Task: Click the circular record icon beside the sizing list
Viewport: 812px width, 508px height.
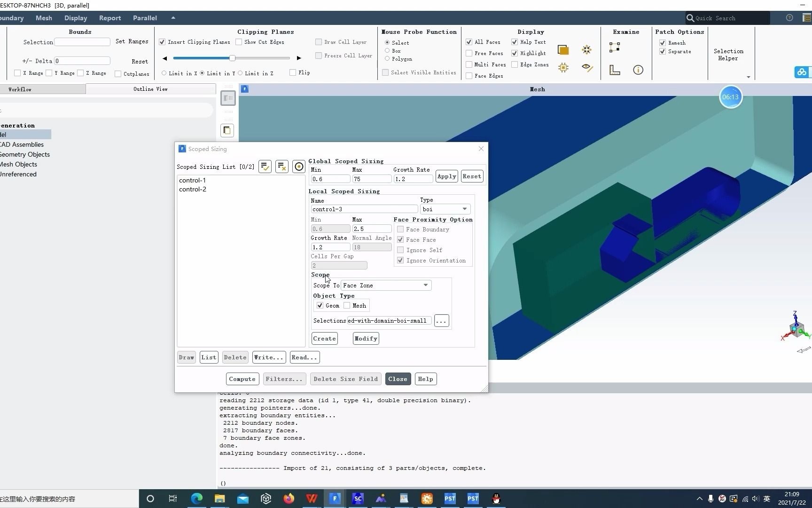Action: click(298, 166)
